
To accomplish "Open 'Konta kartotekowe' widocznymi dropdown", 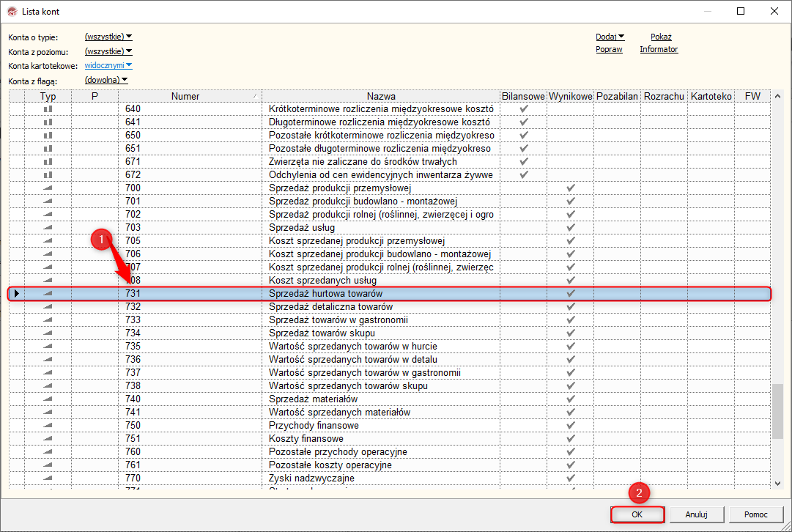I will pos(108,66).
